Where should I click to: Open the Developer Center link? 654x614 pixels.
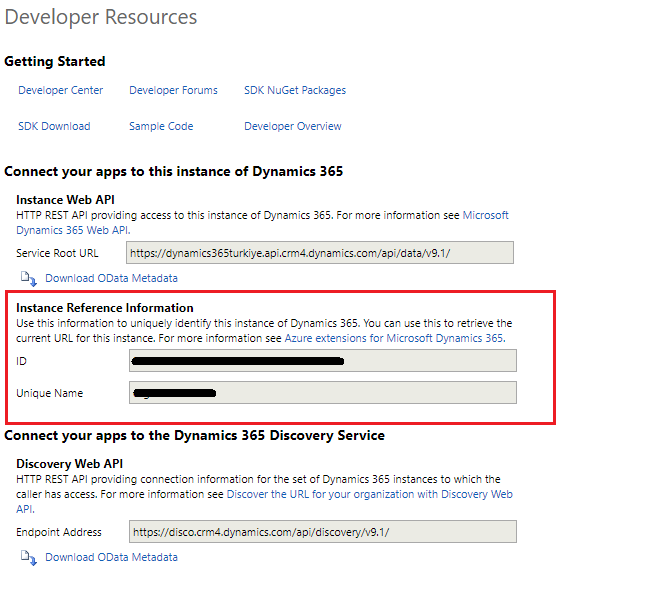[60, 90]
